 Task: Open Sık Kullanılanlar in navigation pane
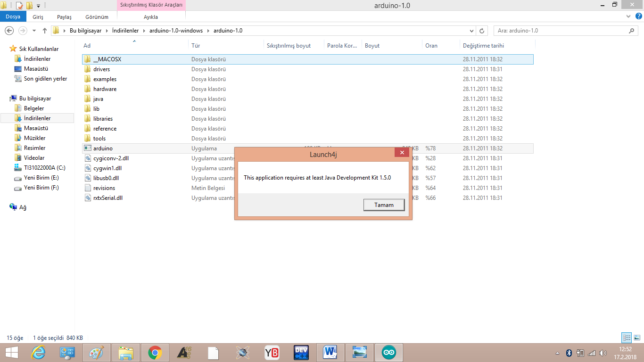click(39, 49)
